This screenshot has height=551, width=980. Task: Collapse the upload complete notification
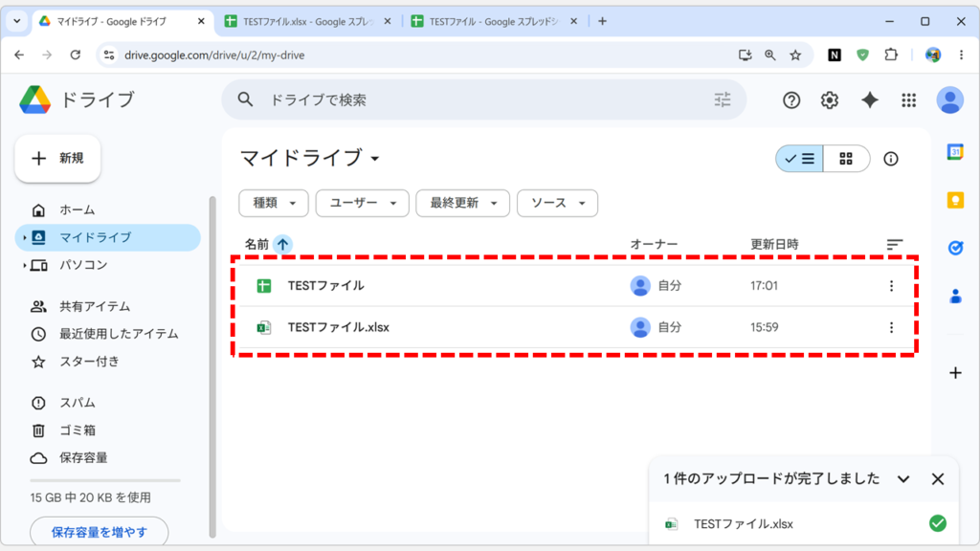pos(903,479)
